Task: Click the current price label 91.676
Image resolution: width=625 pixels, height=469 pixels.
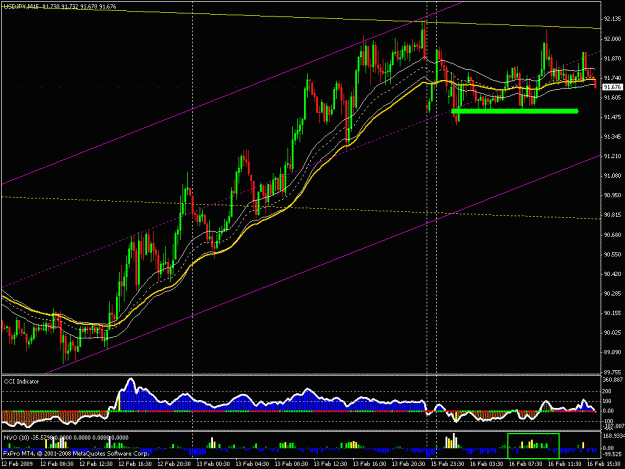Action: pos(612,86)
